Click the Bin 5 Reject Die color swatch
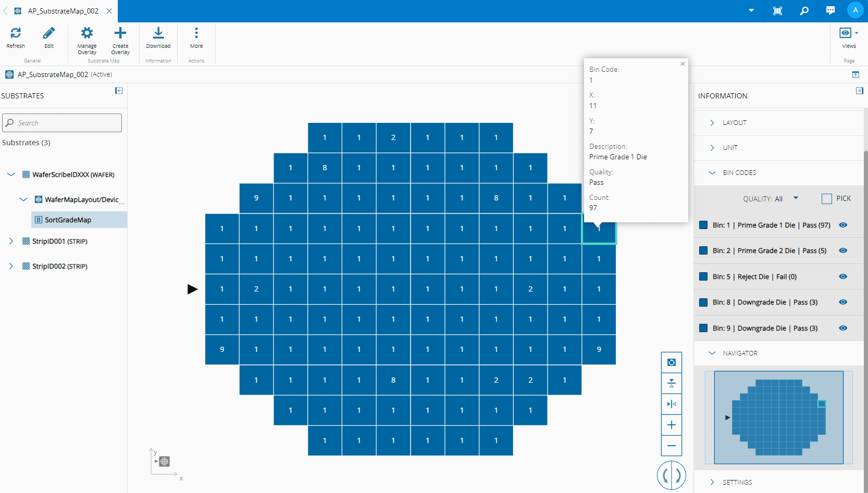The height and width of the screenshot is (493, 868). [x=703, y=276]
